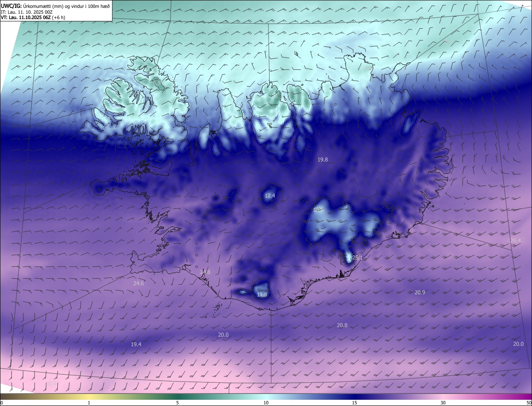Click the 1 tick label on color scale
Screen dimensions: 532x406
pos(89,403)
